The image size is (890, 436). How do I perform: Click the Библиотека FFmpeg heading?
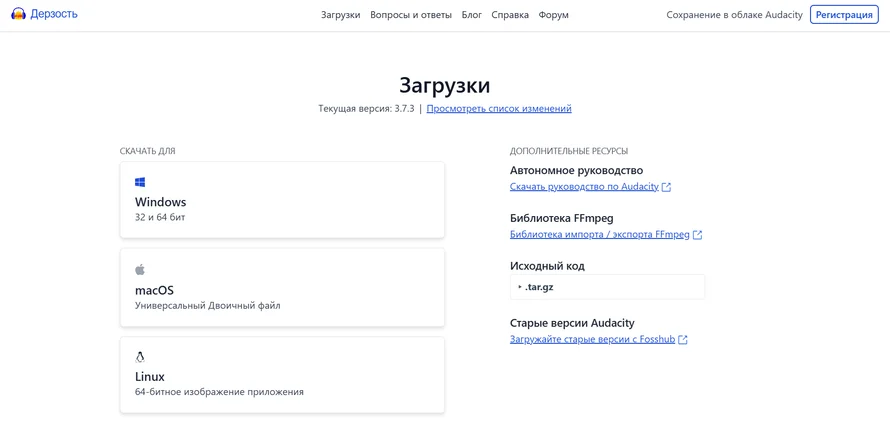click(x=562, y=218)
